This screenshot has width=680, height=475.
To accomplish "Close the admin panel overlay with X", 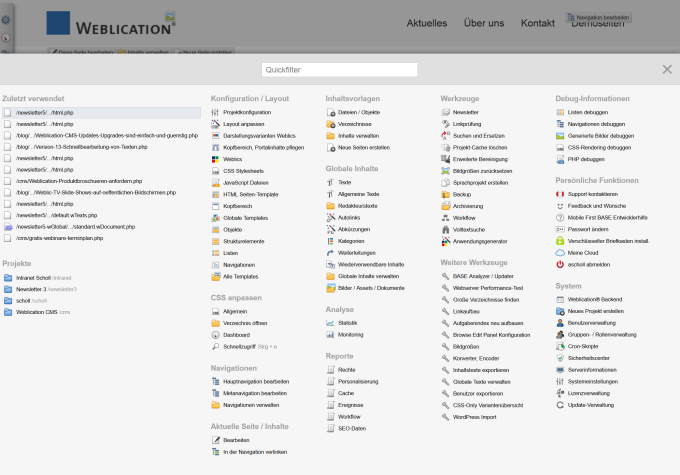I will 667,69.
